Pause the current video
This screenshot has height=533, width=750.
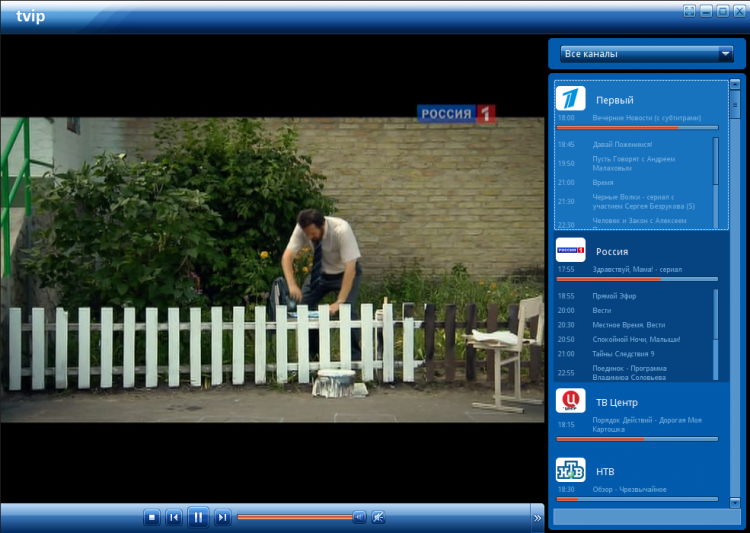coord(198,517)
